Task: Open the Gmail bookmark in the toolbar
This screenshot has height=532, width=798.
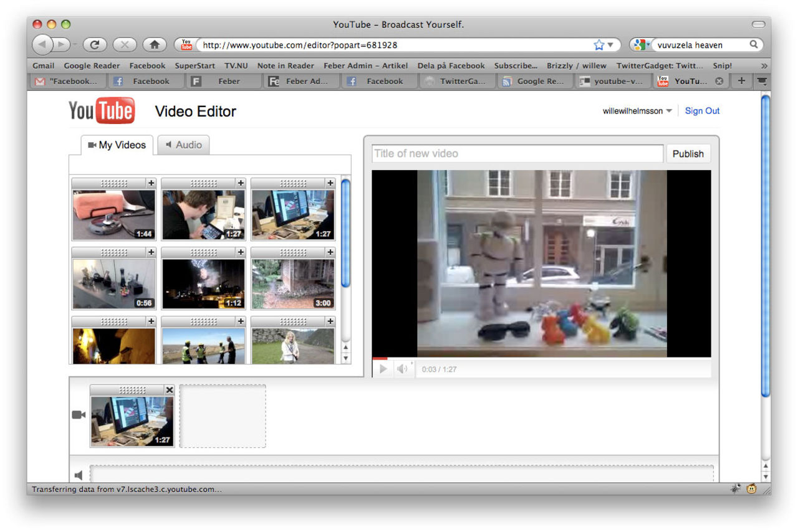Action: click(43, 65)
